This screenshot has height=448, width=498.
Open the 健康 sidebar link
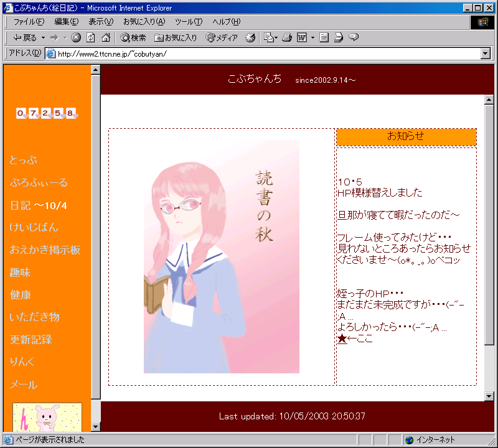point(21,295)
